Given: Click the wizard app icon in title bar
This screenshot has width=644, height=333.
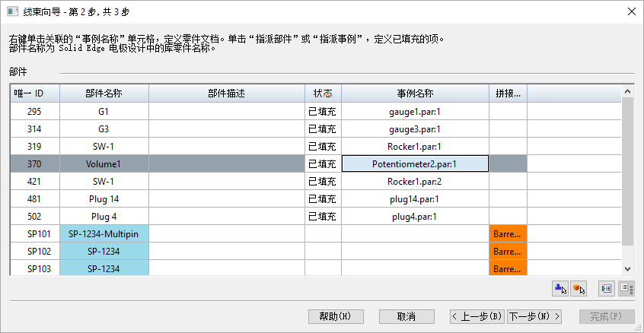Looking at the screenshot, I should 12,11.
